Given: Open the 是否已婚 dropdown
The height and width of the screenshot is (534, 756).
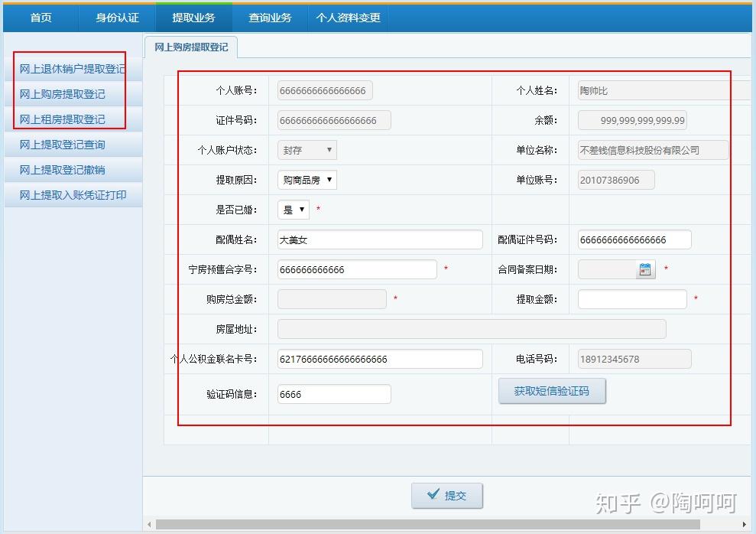Looking at the screenshot, I should point(293,210).
